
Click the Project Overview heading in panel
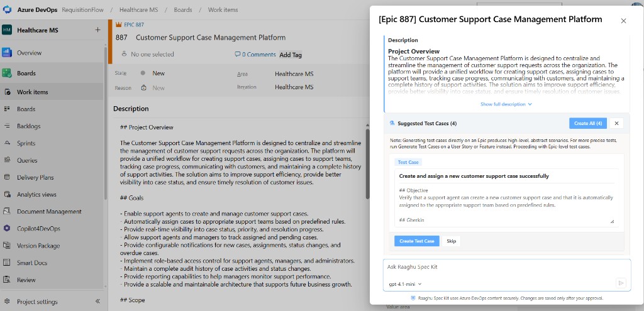[414, 52]
